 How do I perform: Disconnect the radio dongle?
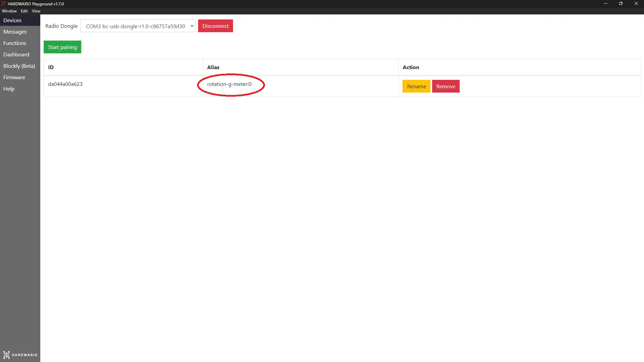coord(215,26)
